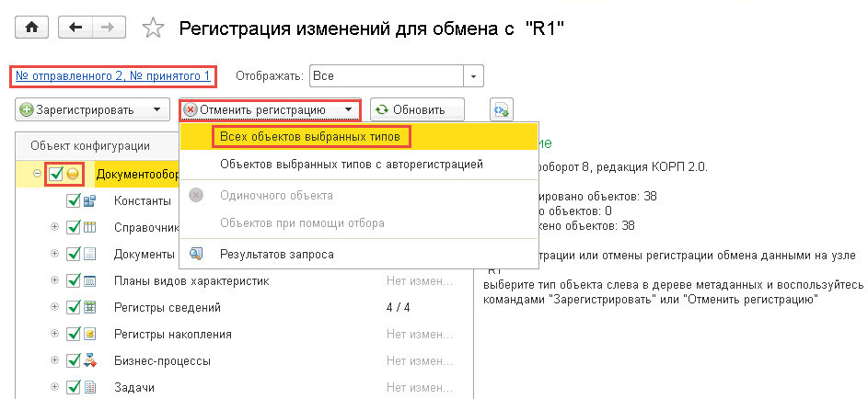
Task: Uncheck the Задачи checkbox
Action: 74,387
